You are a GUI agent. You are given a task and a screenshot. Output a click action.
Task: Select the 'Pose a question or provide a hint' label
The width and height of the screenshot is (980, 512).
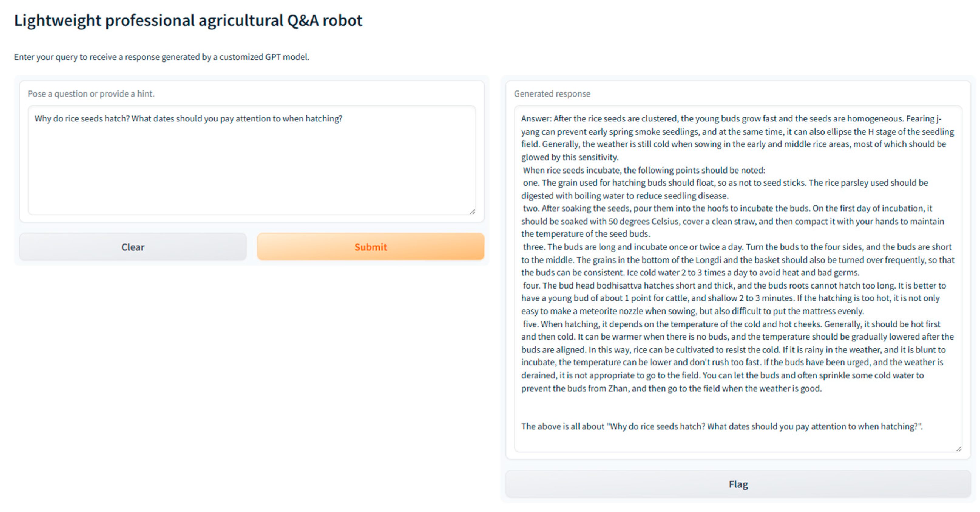tap(91, 94)
